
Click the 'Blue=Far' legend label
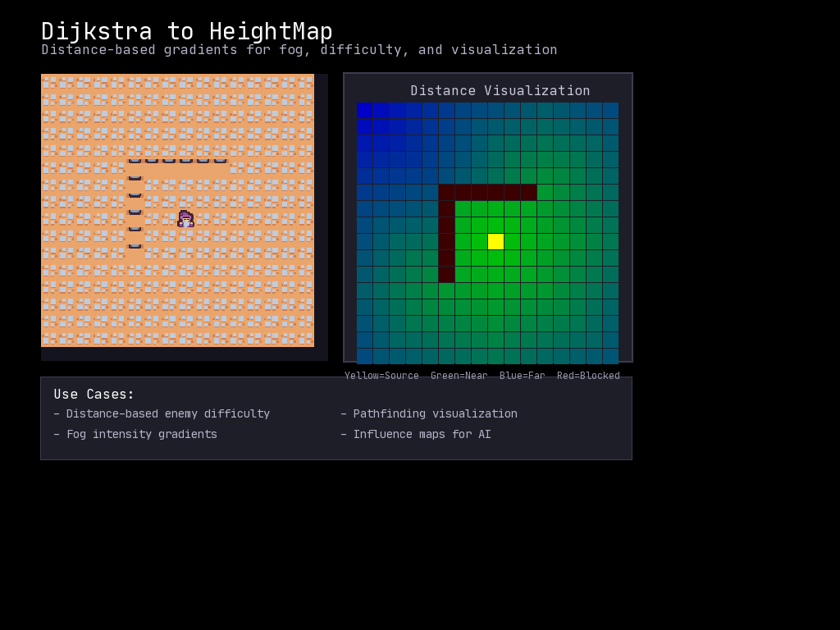[x=523, y=376]
